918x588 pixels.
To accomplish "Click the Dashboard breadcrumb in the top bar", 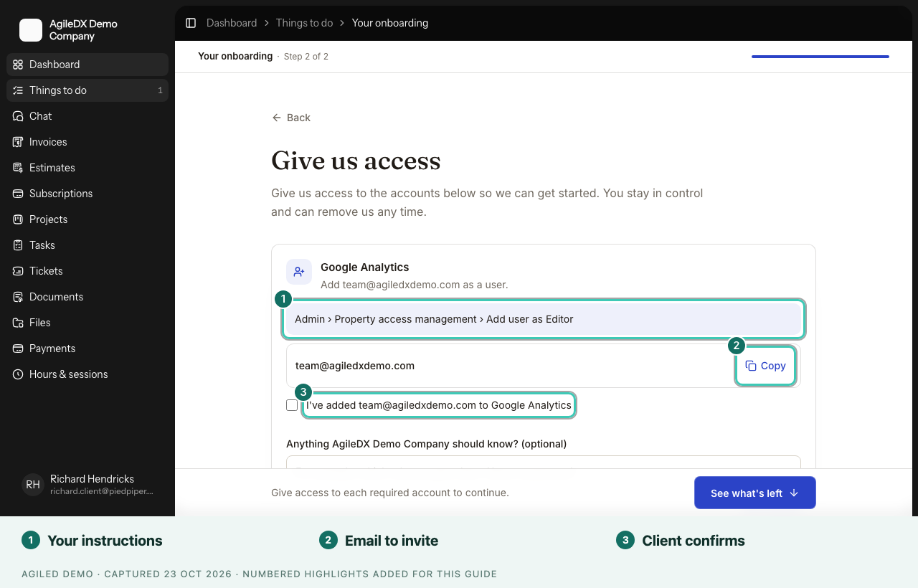I will [x=232, y=23].
